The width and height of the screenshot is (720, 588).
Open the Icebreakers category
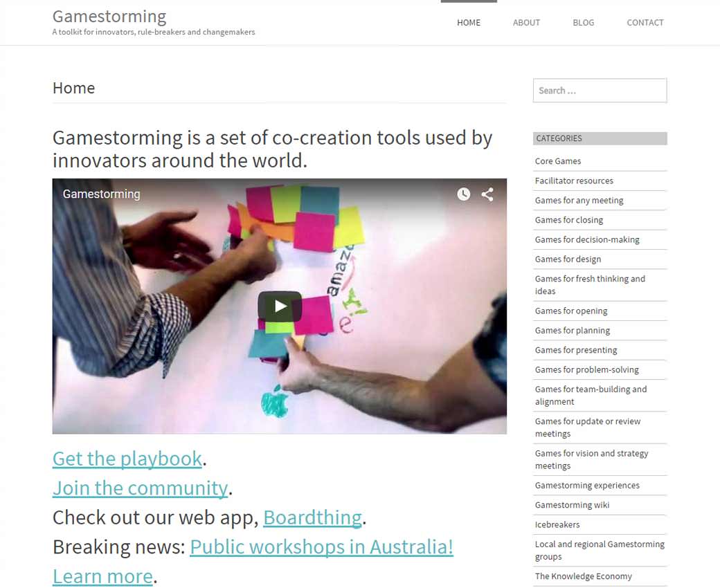click(x=557, y=524)
